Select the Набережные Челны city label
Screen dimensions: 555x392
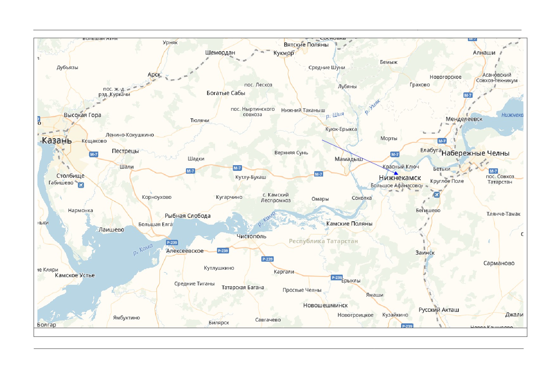475,153
